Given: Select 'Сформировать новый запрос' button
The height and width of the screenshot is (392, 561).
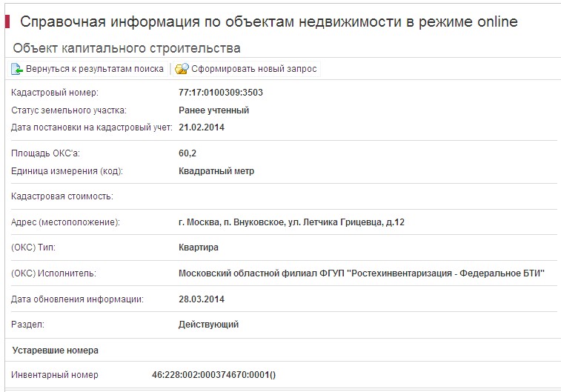Looking at the screenshot, I should point(254,69).
